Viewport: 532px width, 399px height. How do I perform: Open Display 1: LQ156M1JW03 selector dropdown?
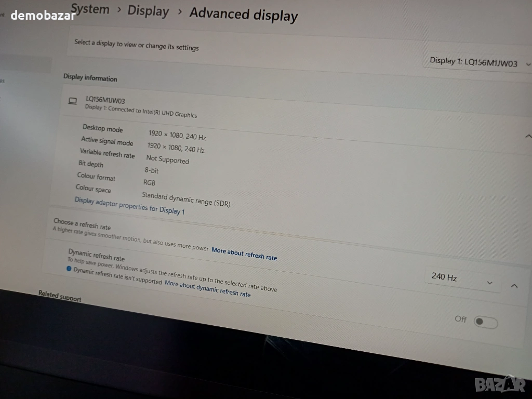point(478,62)
